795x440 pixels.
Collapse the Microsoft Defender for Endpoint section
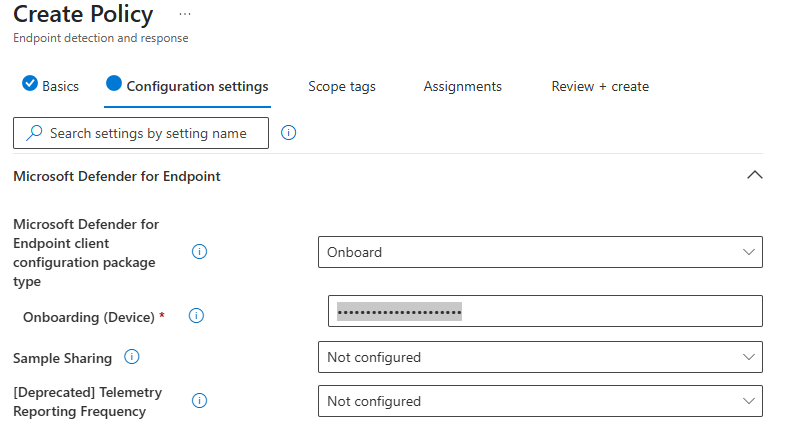[x=755, y=175]
